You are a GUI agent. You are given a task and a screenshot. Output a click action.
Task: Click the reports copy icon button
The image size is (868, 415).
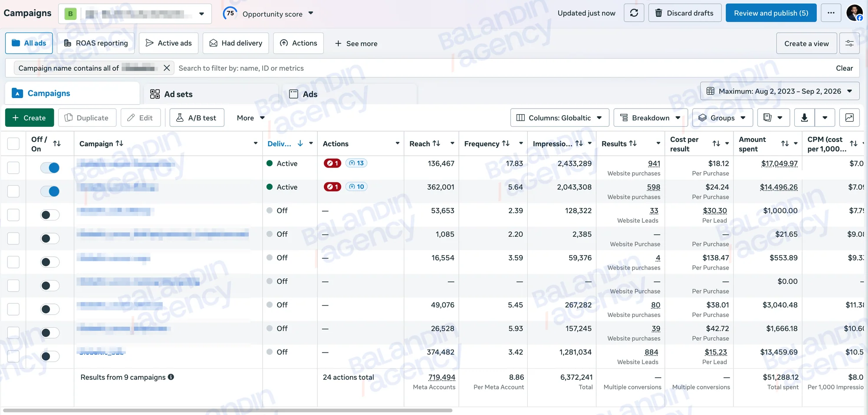773,118
